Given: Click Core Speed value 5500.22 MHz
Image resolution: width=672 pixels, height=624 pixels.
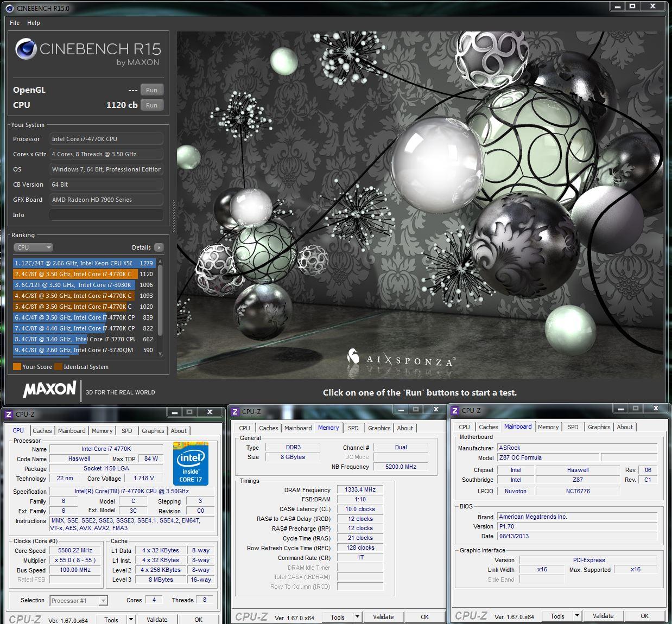Looking at the screenshot, I should coord(75,550).
